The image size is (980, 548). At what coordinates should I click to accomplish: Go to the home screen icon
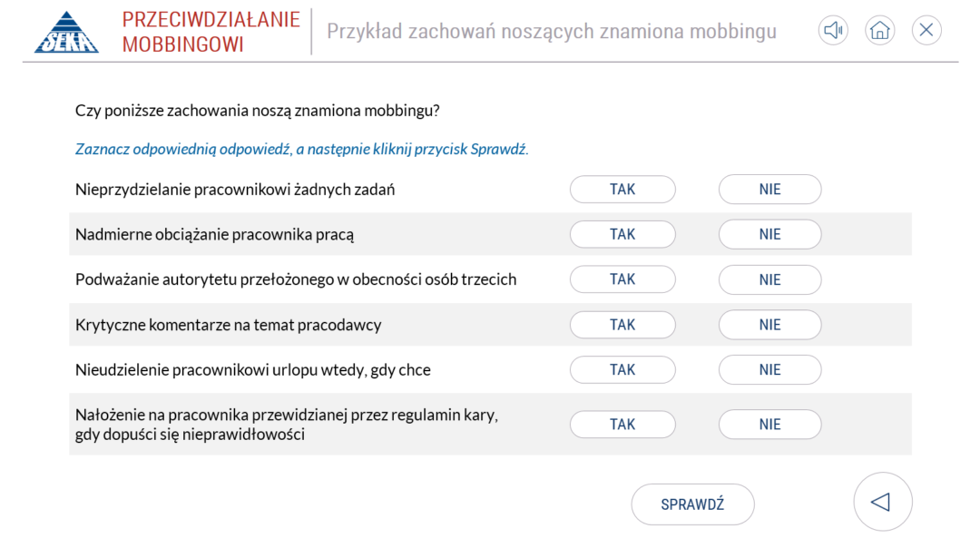(879, 30)
